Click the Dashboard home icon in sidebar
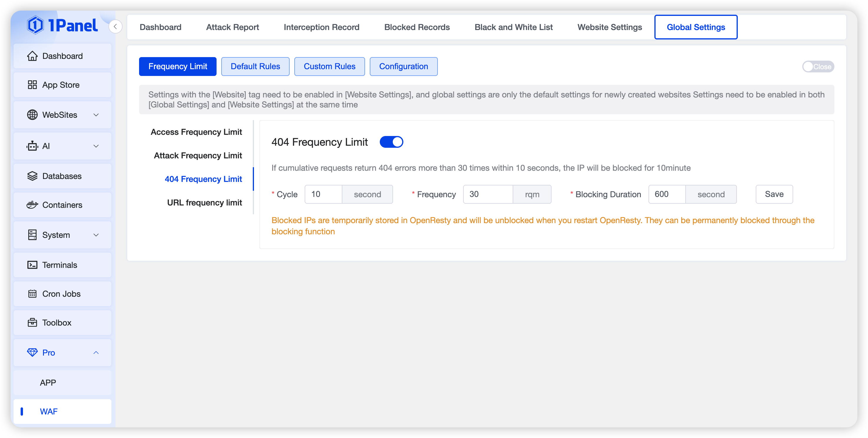 tap(32, 56)
